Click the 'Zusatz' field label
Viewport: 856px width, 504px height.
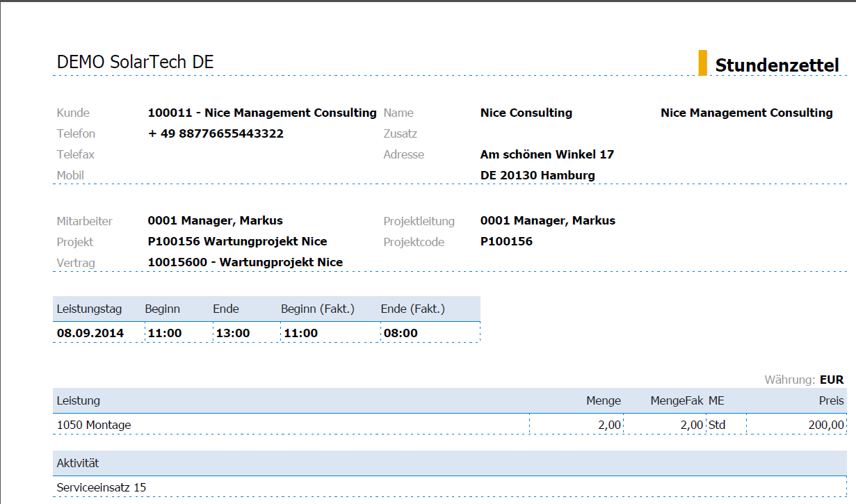point(401,133)
